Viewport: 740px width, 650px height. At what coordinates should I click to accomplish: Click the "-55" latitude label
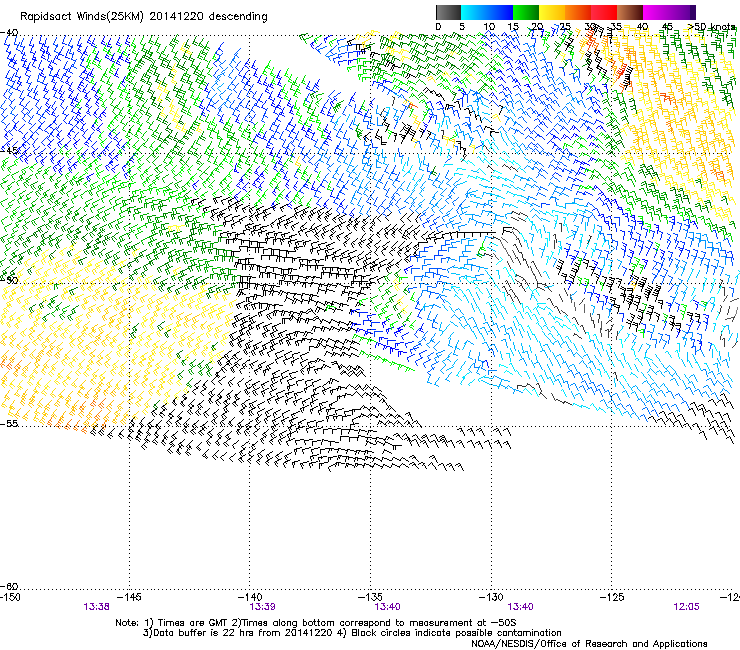[9, 423]
